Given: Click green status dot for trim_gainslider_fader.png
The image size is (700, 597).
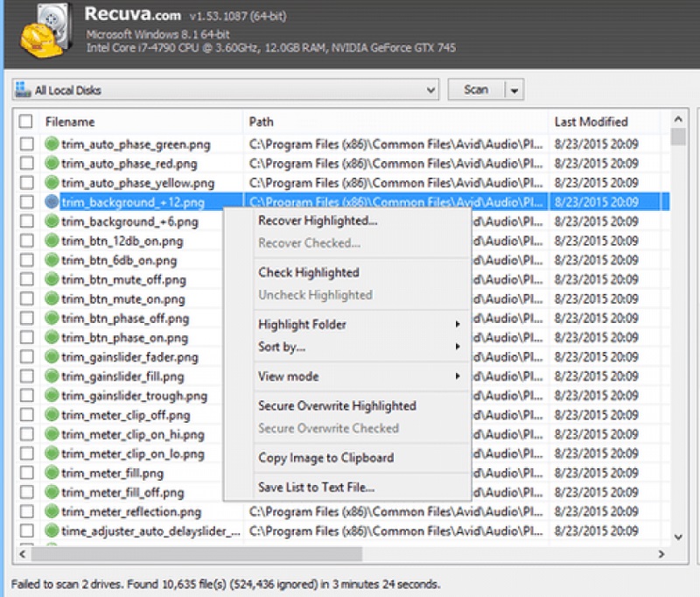Looking at the screenshot, I should coord(52,356).
